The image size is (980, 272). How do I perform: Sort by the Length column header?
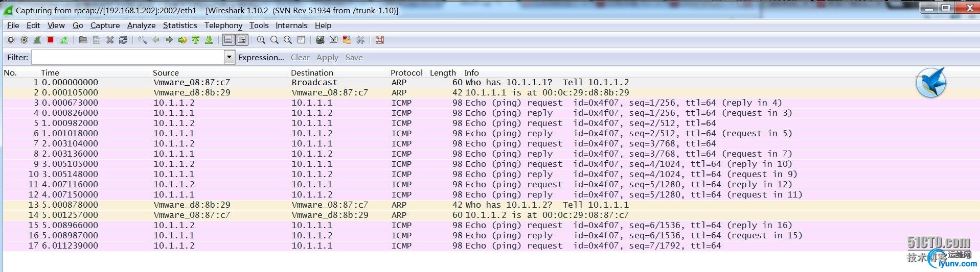pyautogui.click(x=443, y=72)
